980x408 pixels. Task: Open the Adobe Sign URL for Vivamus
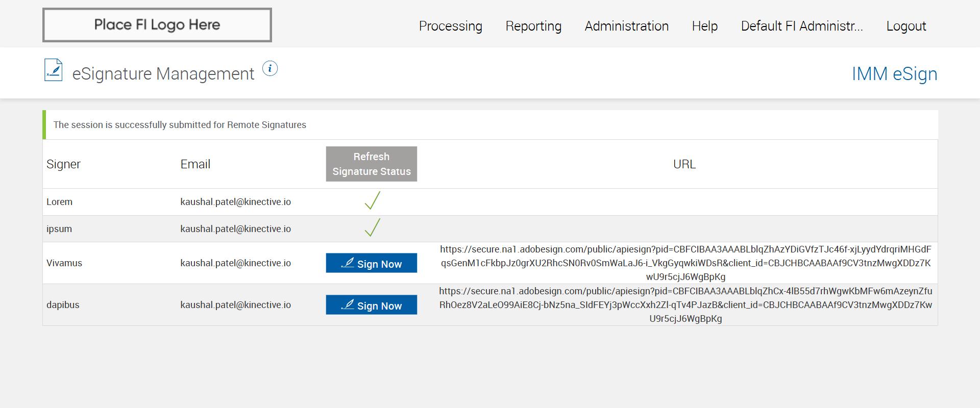[685, 263]
